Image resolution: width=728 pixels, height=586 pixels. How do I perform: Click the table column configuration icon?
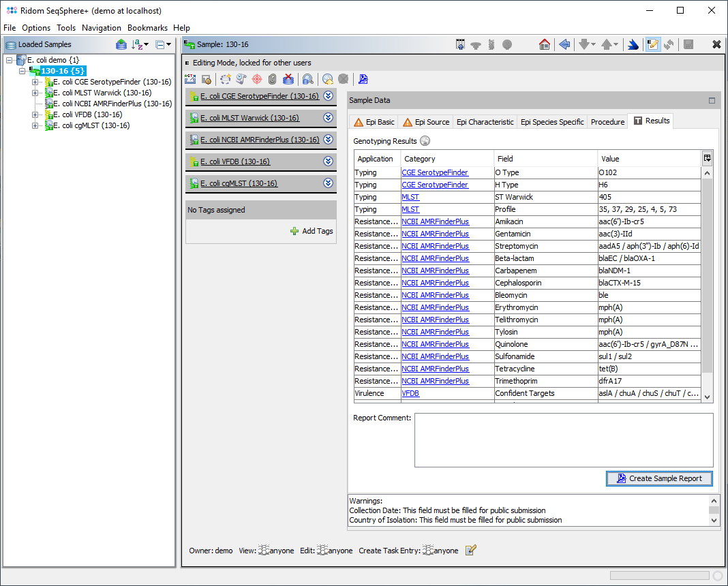[708, 158]
